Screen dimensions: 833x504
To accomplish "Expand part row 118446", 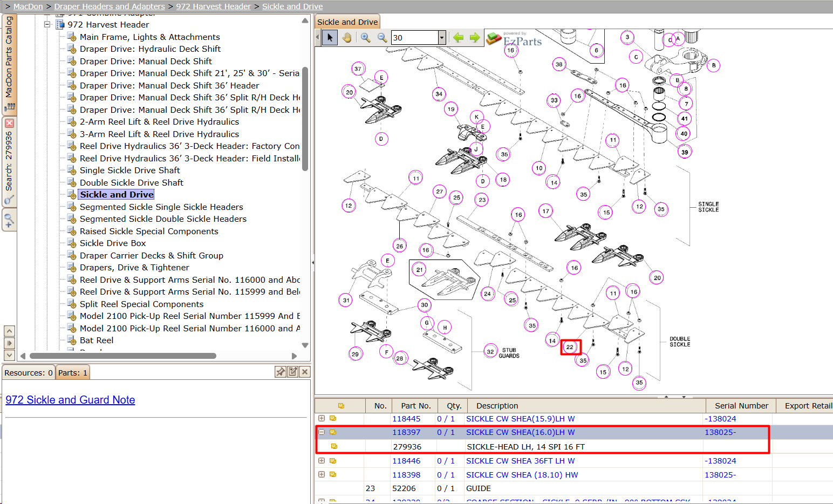I will 322,460.
